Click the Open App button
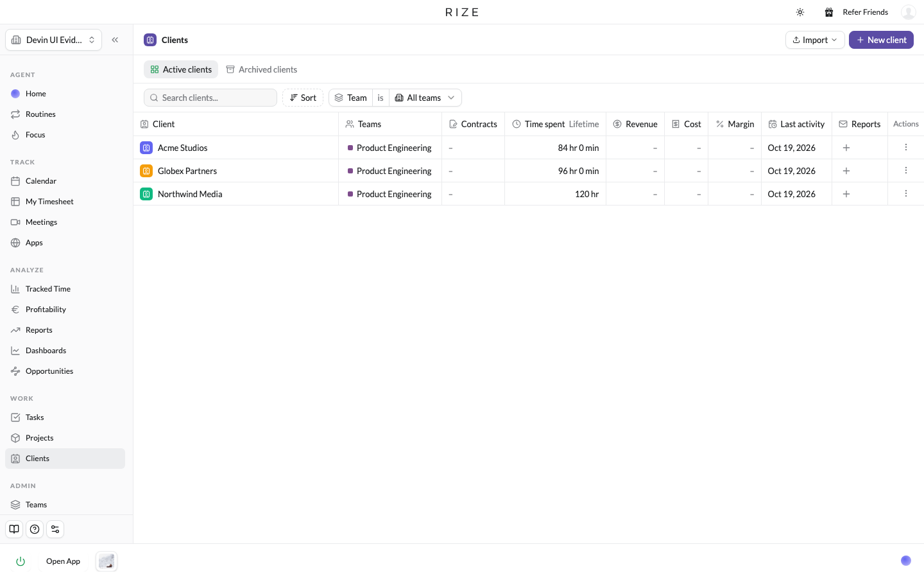 63,561
